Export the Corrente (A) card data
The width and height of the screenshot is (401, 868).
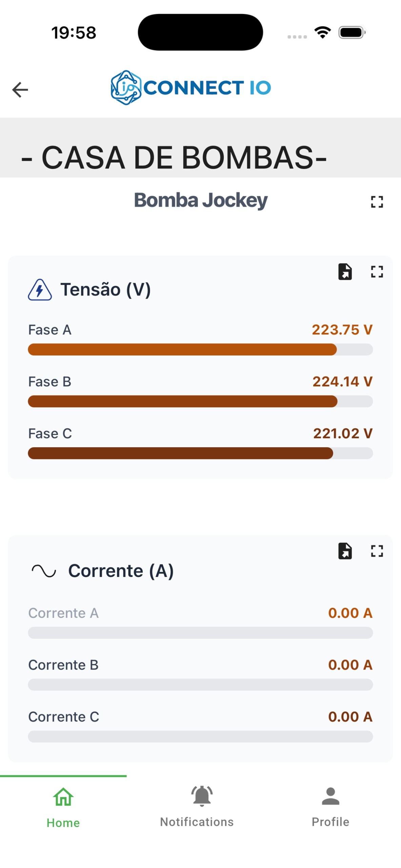[x=345, y=551]
